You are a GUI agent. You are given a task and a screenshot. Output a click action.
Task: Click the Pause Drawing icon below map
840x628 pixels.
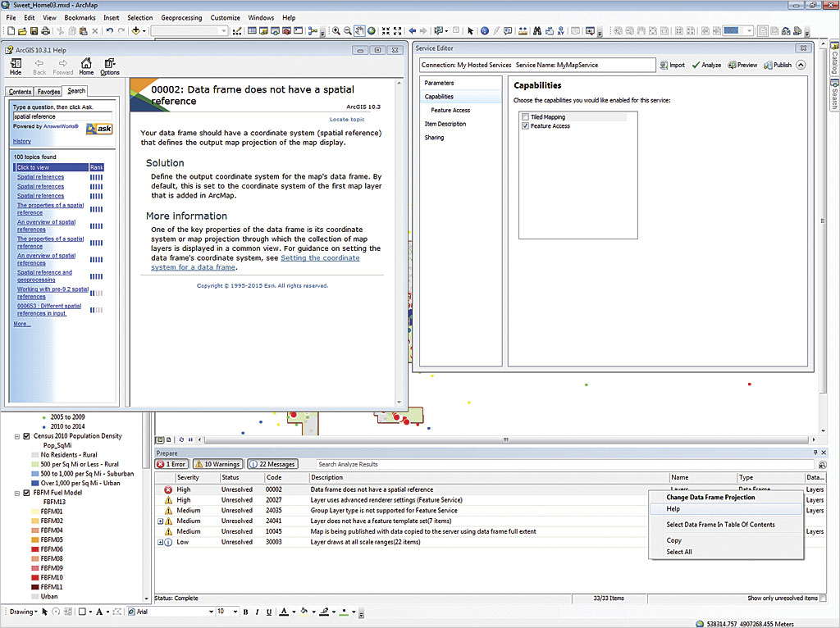click(x=190, y=439)
